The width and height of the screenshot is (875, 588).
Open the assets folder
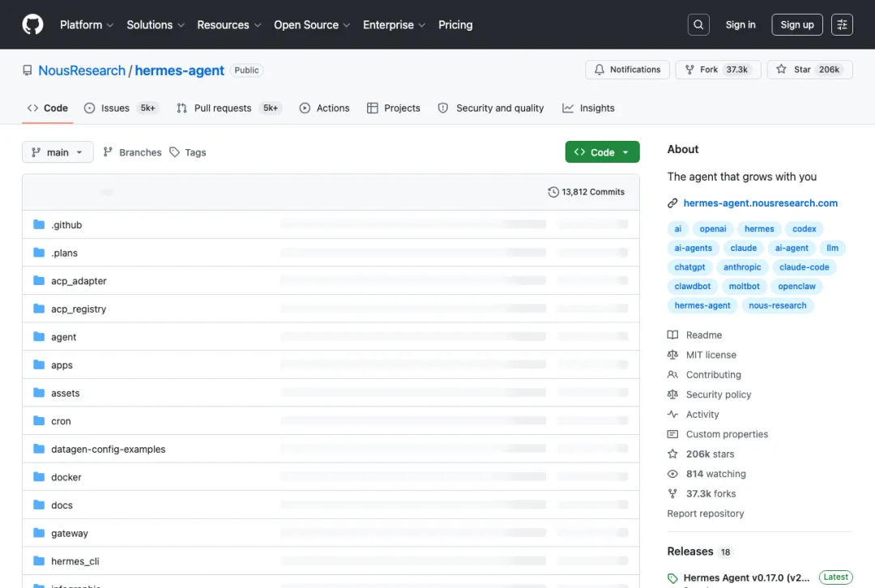(x=66, y=394)
